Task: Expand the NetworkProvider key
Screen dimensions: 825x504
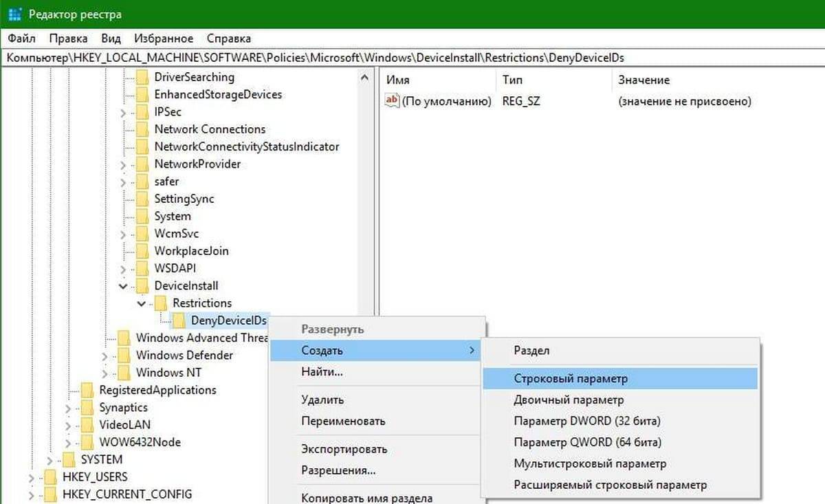Action: tap(123, 164)
